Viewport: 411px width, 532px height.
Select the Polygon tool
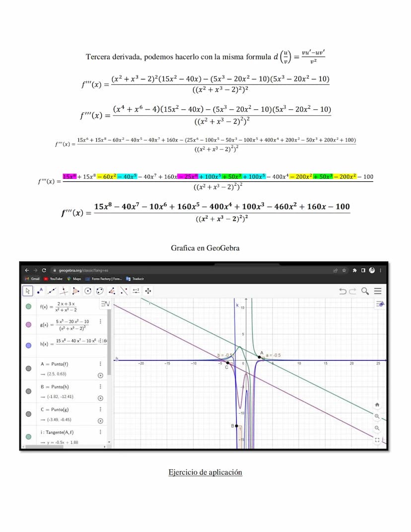click(75, 291)
